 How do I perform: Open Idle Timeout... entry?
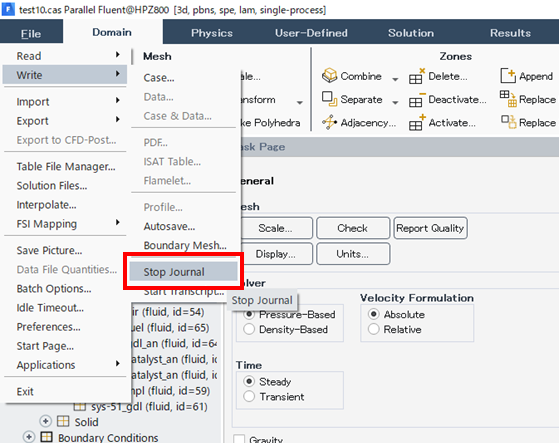(50, 308)
